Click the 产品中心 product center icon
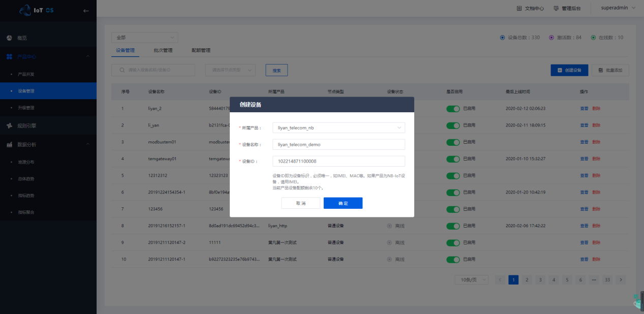The image size is (644, 314). (9, 56)
